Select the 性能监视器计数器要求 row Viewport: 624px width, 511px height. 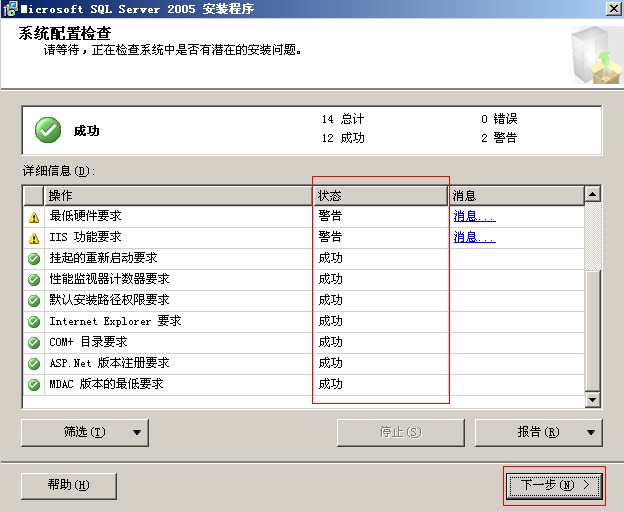point(304,280)
